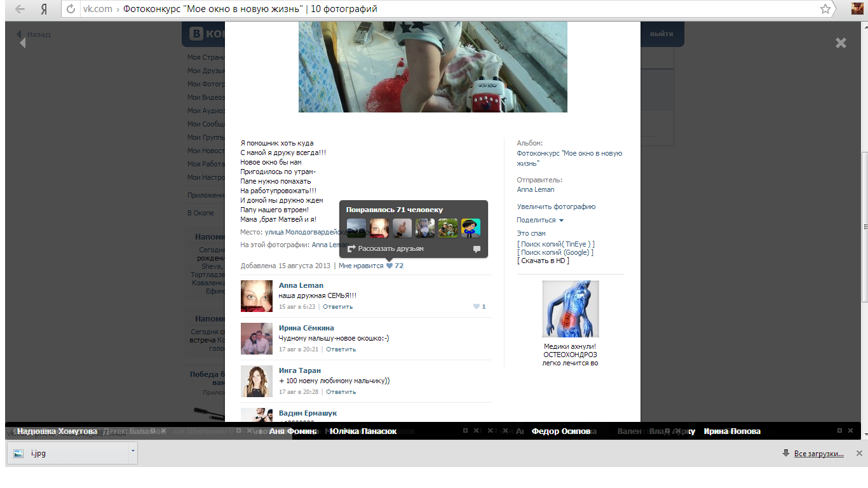Click Anna Leman's comment avatar

coord(257,296)
